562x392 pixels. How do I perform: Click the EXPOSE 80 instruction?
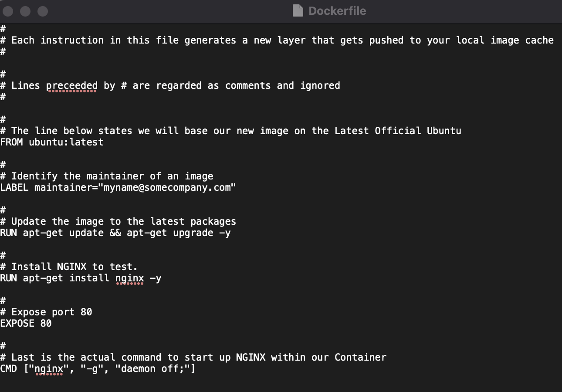click(x=26, y=323)
